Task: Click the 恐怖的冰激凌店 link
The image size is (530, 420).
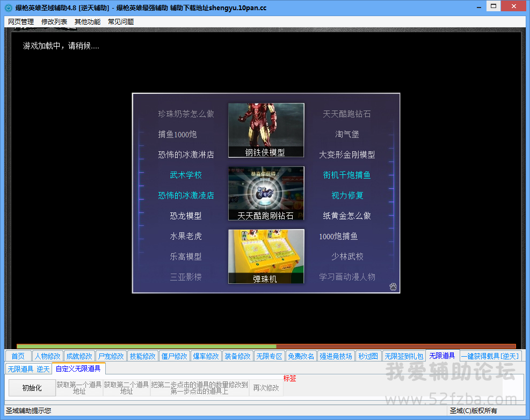Action: pos(186,195)
